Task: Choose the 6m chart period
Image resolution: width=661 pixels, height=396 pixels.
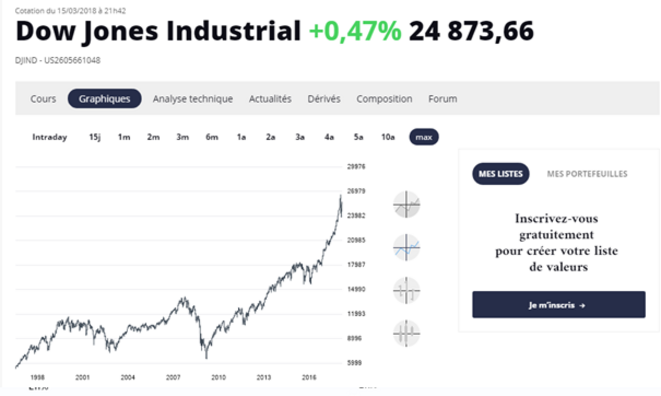Action: coord(212,137)
